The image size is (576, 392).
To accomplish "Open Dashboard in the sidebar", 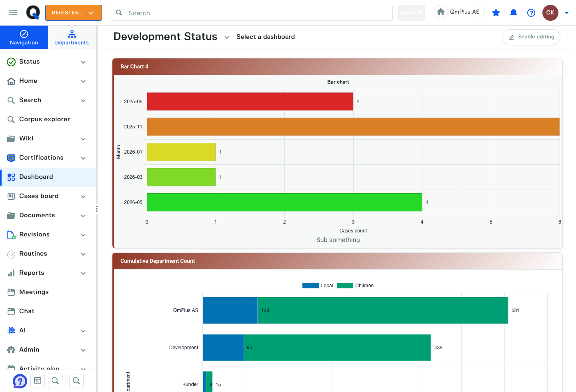I will coord(48,177).
